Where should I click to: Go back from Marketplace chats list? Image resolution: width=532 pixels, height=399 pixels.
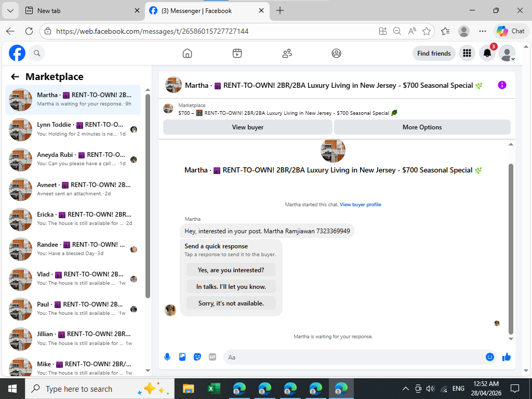point(15,77)
